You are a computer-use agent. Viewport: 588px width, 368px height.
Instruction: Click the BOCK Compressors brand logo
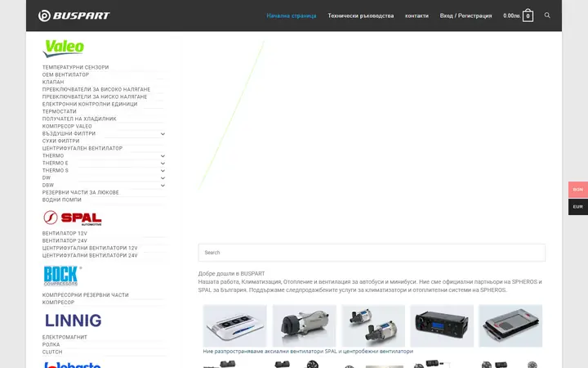(62, 276)
